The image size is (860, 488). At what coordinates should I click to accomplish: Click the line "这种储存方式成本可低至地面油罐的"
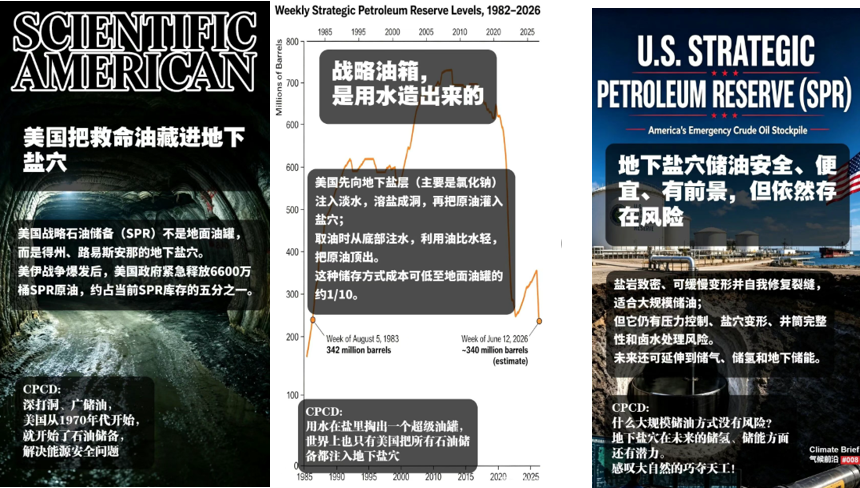[x=409, y=276]
